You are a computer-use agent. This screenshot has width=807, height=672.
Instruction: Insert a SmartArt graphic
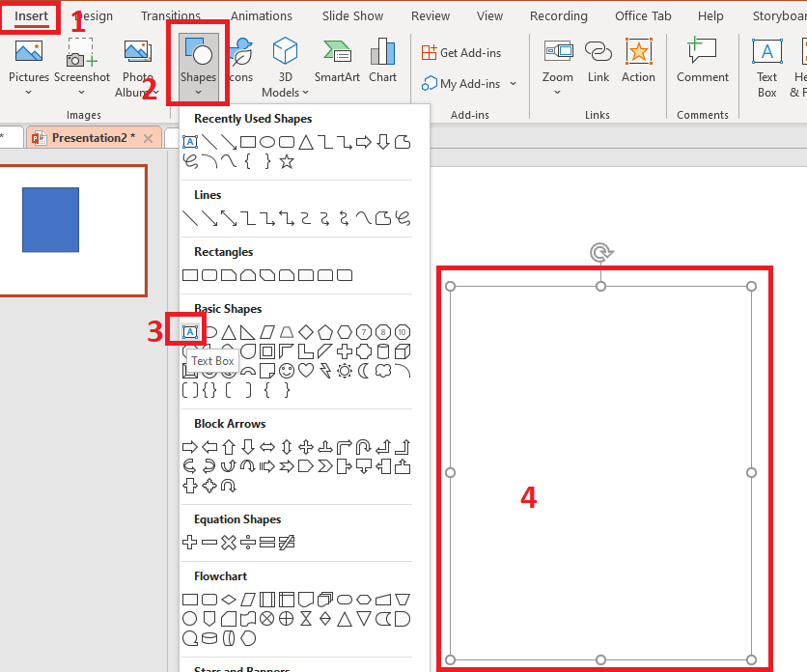pyautogui.click(x=337, y=61)
